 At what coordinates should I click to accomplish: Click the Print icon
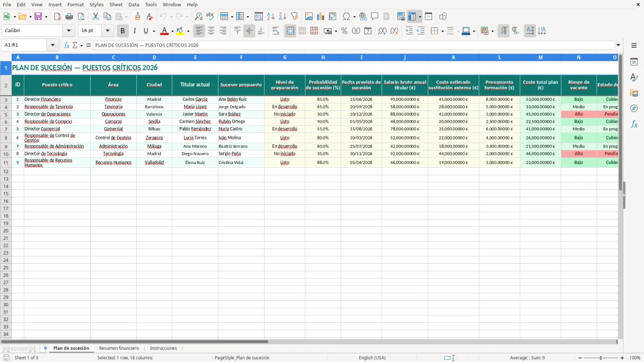pos(69,17)
